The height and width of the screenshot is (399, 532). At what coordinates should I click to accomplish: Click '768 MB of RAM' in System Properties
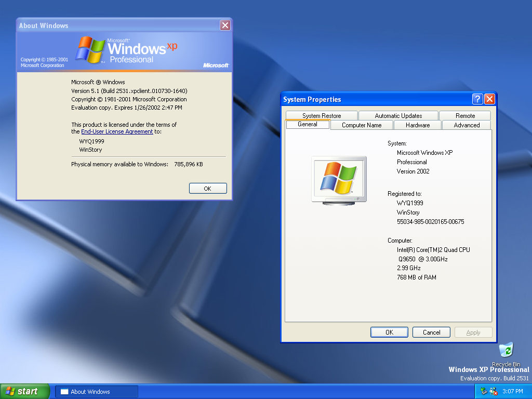[416, 277]
